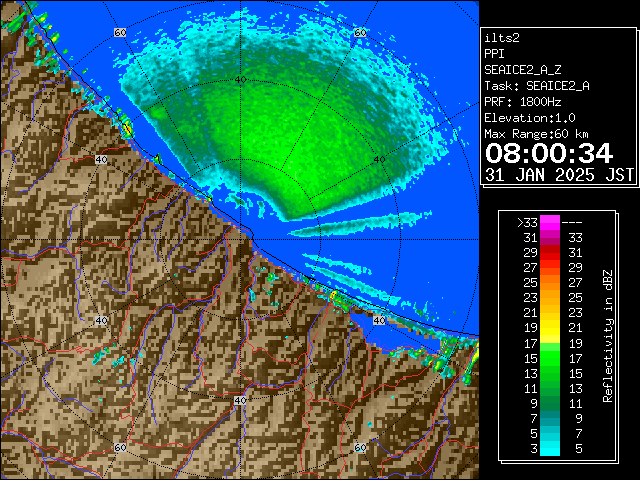
Task: Pick the cyan 3–5 dBZ color swatch
Action: point(550,449)
